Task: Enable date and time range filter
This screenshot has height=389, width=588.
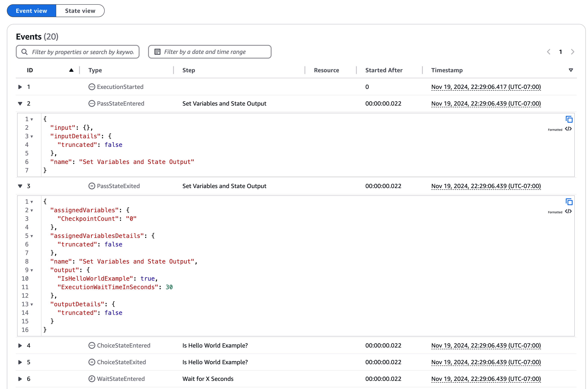Action: (x=210, y=52)
